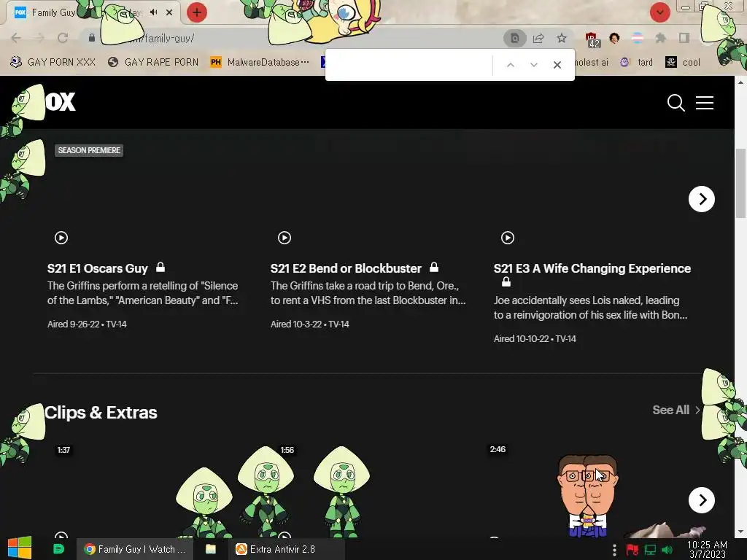Open the green app icon on taskbar
This screenshot has height=560, width=747.
click(58, 549)
